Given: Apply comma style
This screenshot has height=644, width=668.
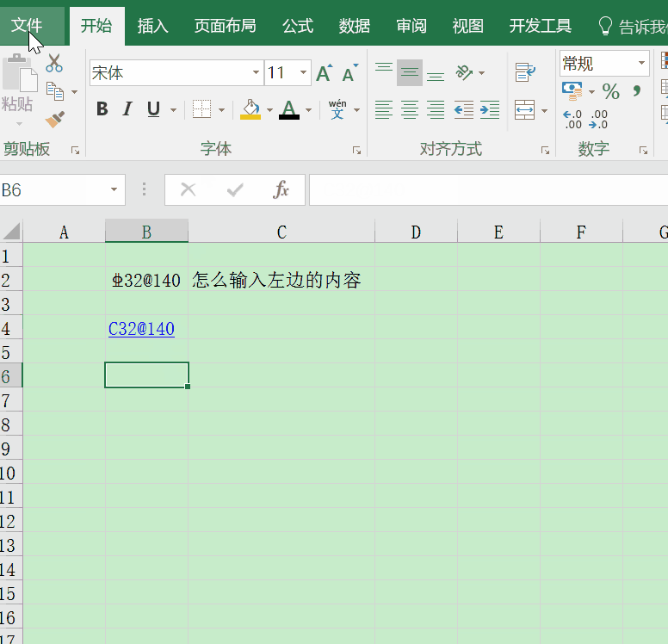Looking at the screenshot, I should [x=637, y=91].
